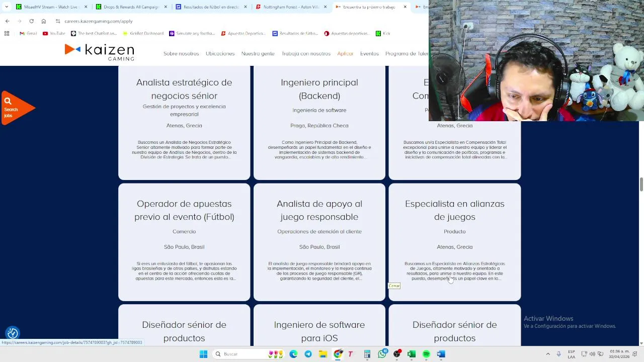Open the Gmail bookmark

coord(28,33)
